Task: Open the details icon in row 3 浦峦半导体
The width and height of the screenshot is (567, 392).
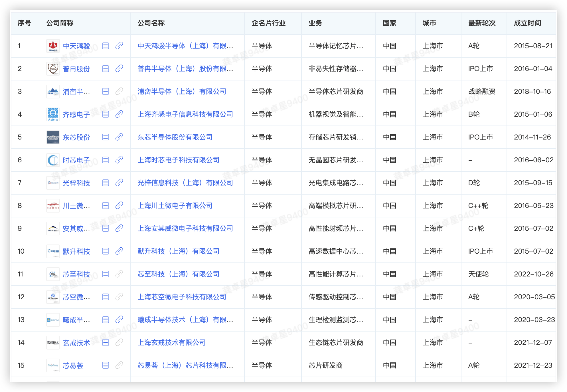Action: point(106,91)
